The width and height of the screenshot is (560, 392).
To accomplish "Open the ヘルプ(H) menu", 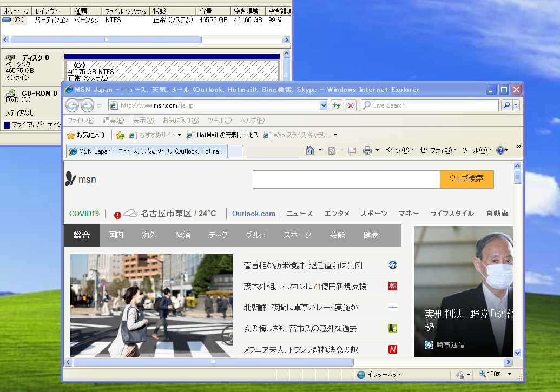I will point(253,121).
